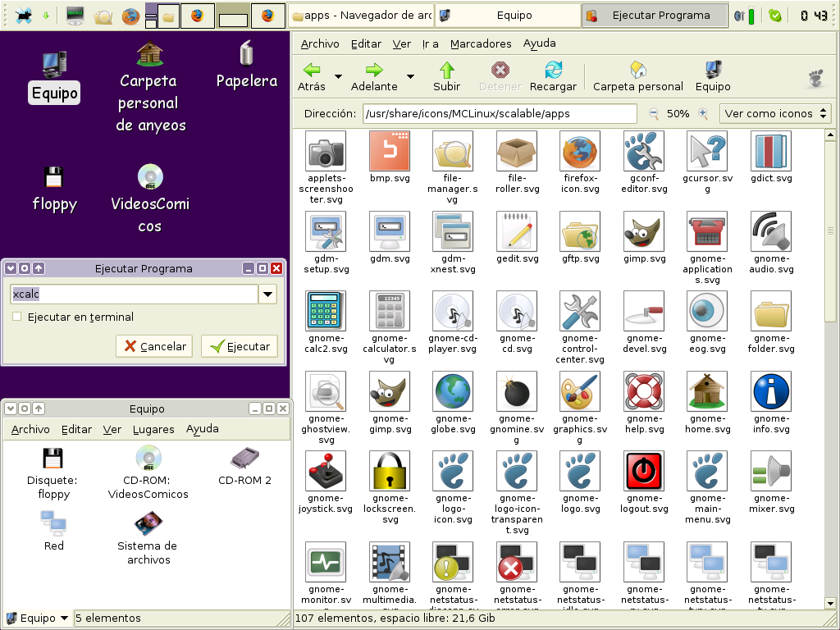This screenshot has height=630, width=840.
Task: Select the gcursor.svg pointer icon
Action: pyautogui.click(x=707, y=151)
